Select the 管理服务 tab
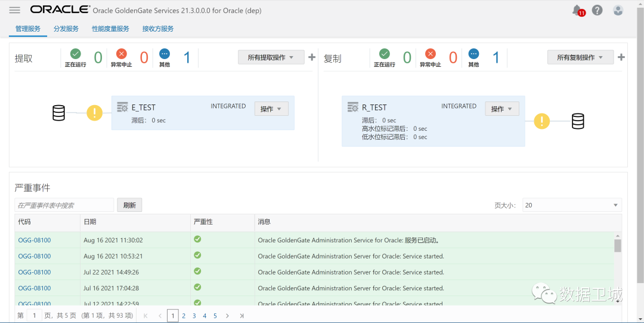 28,29
